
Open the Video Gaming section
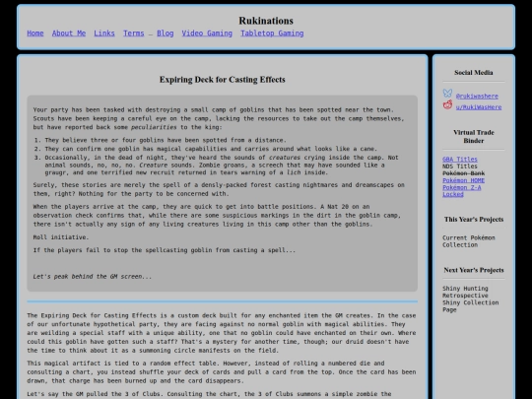point(207,33)
